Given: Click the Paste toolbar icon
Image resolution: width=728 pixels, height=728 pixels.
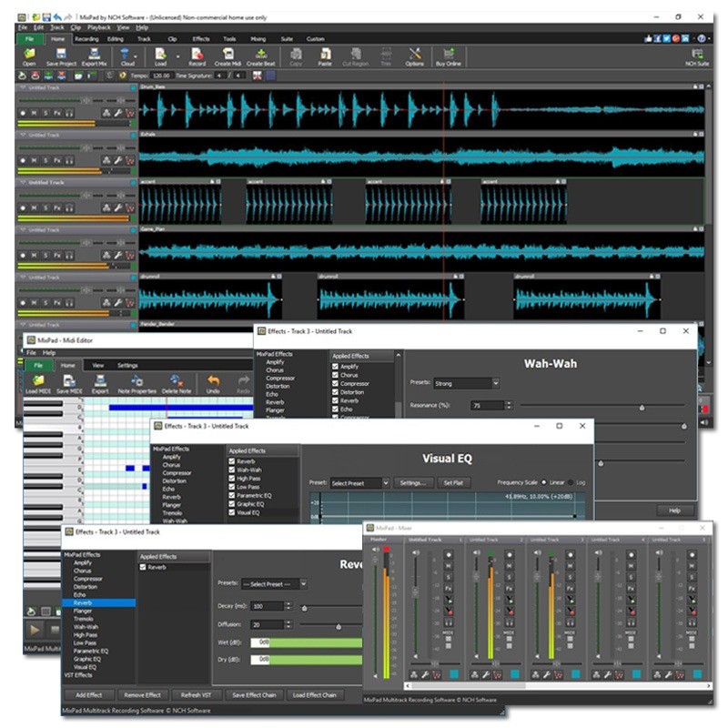Looking at the screenshot, I should point(325,57).
